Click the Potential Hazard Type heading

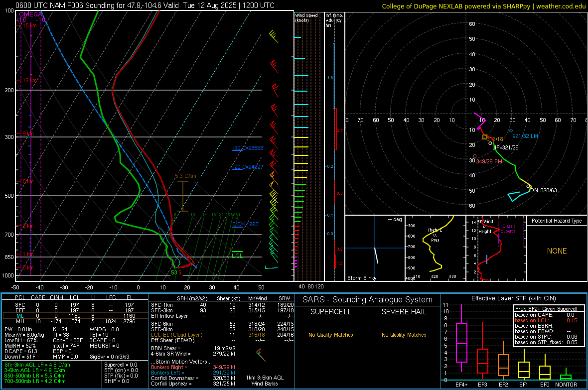pyautogui.click(x=557, y=221)
